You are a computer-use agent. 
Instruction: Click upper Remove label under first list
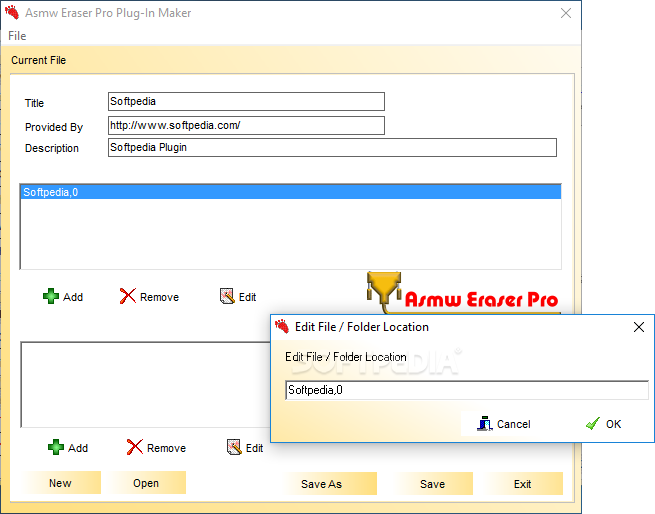coord(160,297)
